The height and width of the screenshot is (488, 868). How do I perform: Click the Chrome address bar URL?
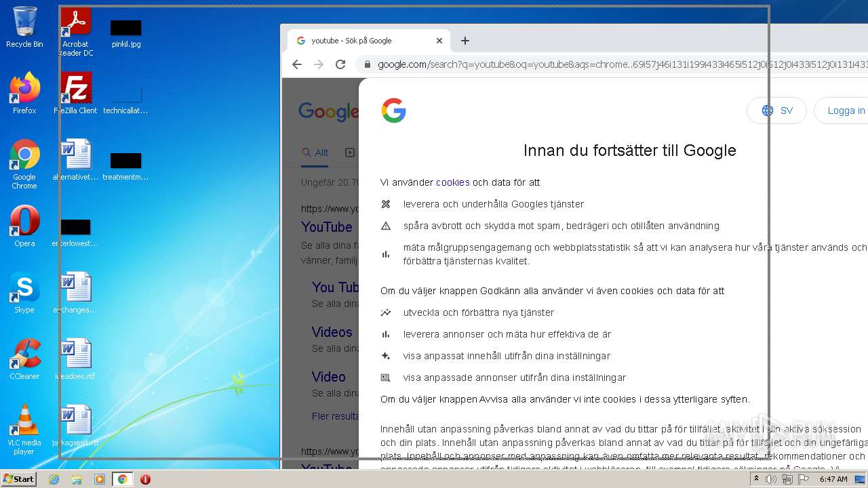click(623, 64)
